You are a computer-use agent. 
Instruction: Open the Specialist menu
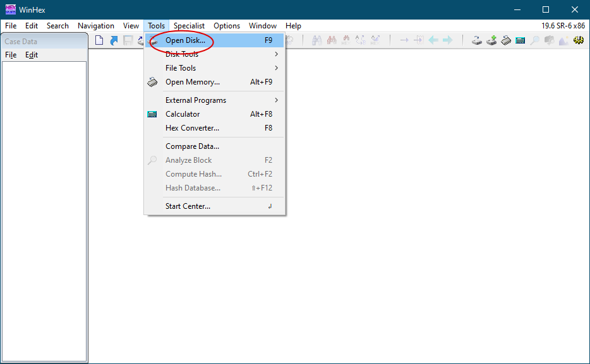(190, 26)
